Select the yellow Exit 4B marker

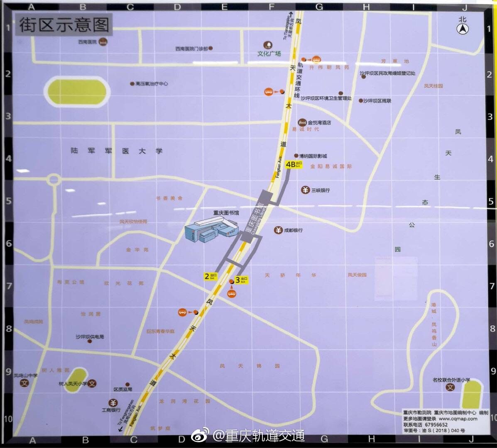[x=294, y=164]
